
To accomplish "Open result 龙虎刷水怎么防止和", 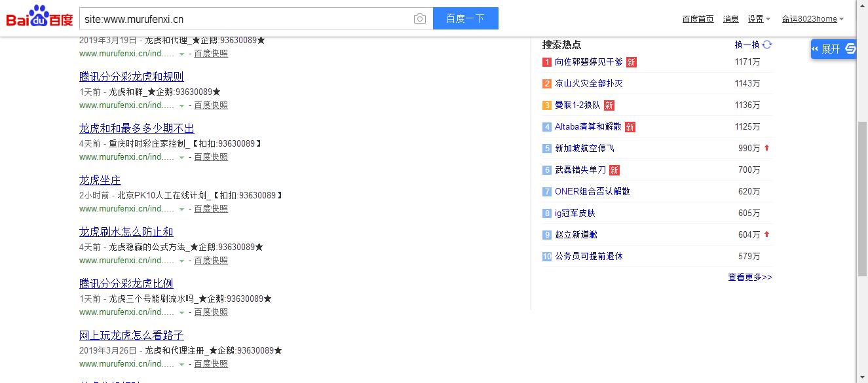I will click(126, 232).
